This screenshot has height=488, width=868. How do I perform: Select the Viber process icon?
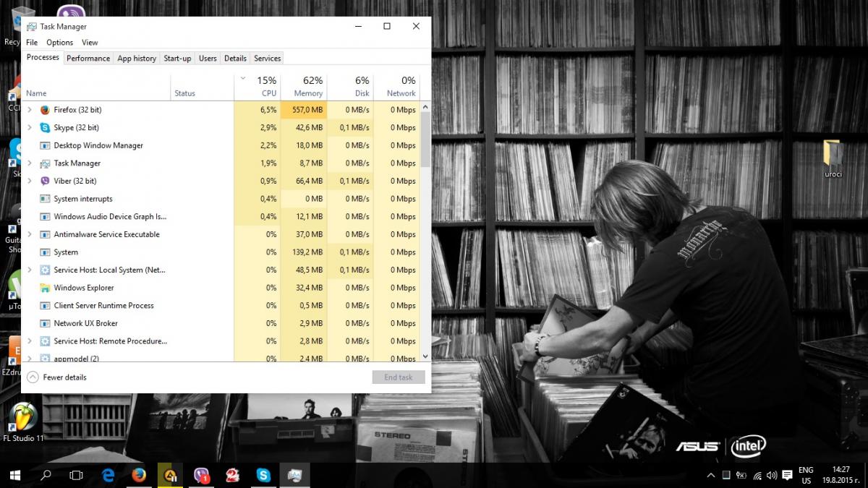point(45,181)
